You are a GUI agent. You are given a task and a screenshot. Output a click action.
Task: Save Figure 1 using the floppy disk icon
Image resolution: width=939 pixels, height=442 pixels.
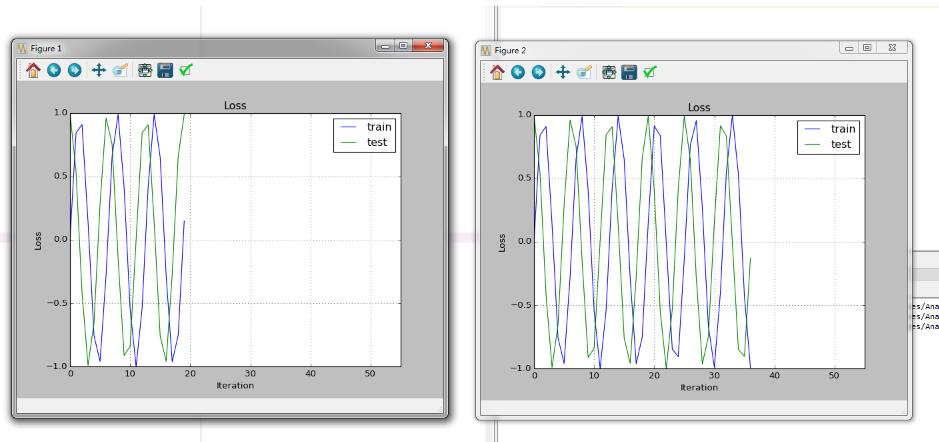[165, 71]
